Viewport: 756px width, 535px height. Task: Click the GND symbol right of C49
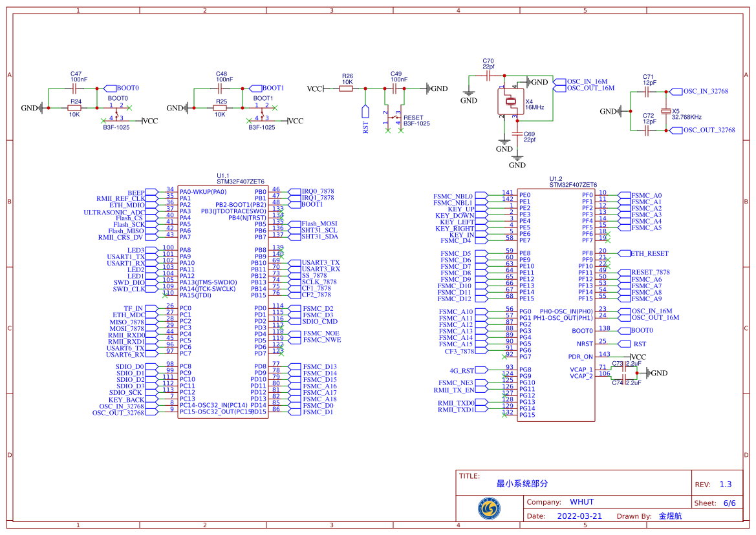(x=437, y=89)
